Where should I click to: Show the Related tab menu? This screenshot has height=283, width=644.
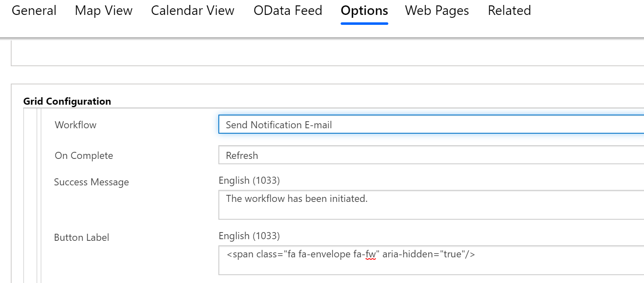coord(509,11)
